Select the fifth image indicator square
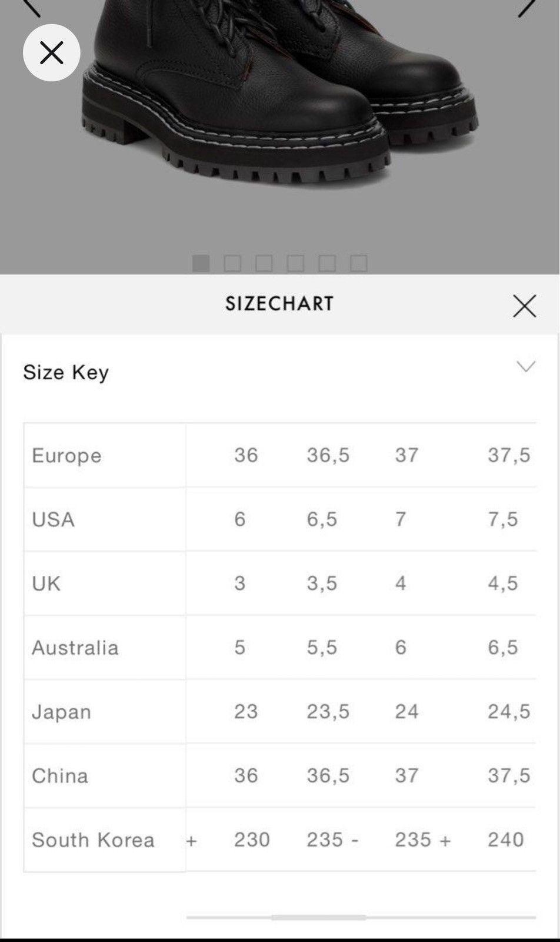 (x=327, y=263)
